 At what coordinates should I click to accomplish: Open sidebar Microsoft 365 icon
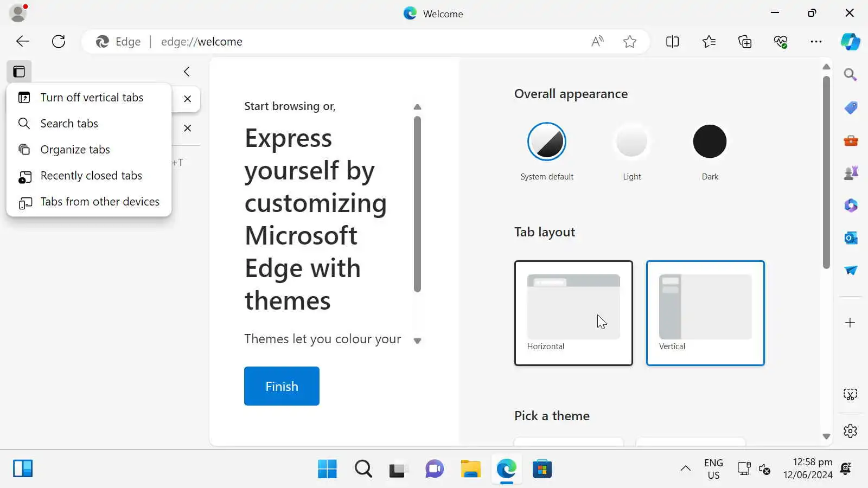tap(851, 206)
